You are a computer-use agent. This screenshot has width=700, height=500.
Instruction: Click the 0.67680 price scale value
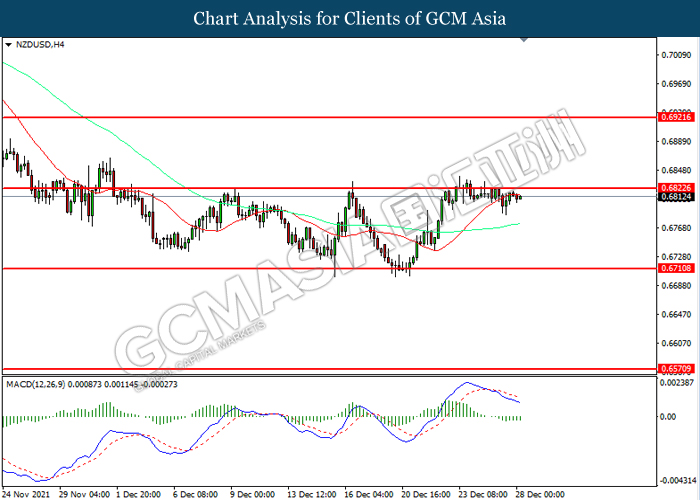[676, 228]
